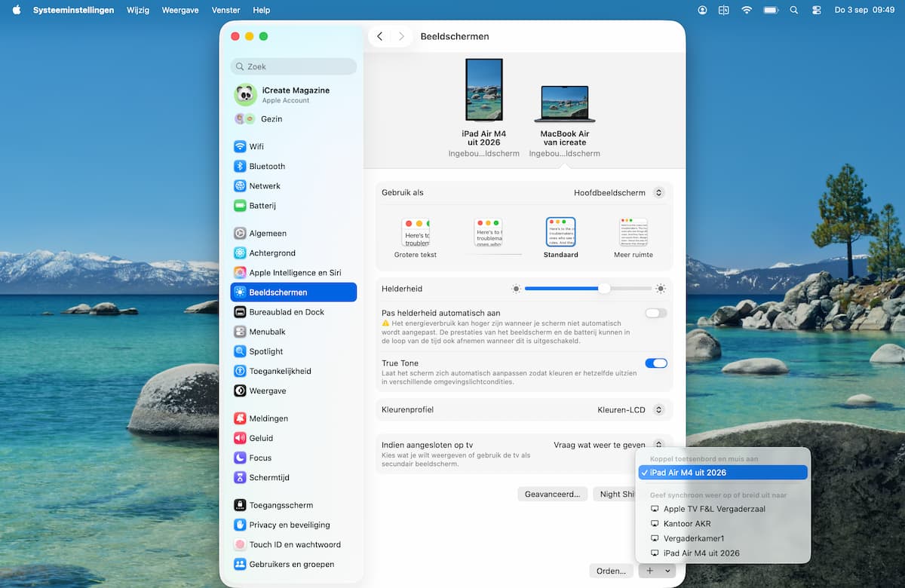Viewport: 905px width, 588px height.
Task: Go back with the back arrow
Action: click(x=379, y=36)
